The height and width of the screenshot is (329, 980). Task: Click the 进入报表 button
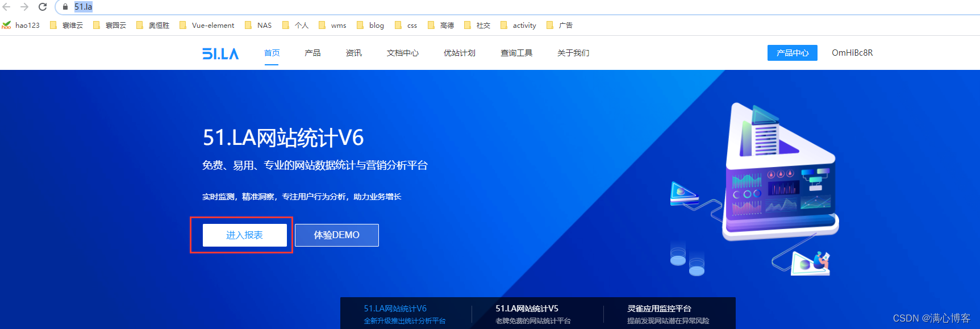pyautogui.click(x=245, y=235)
